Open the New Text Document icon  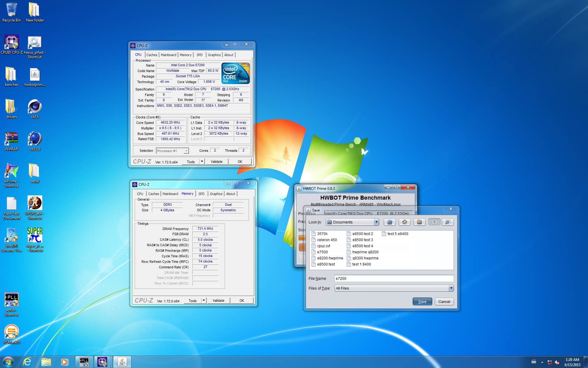click(12, 208)
